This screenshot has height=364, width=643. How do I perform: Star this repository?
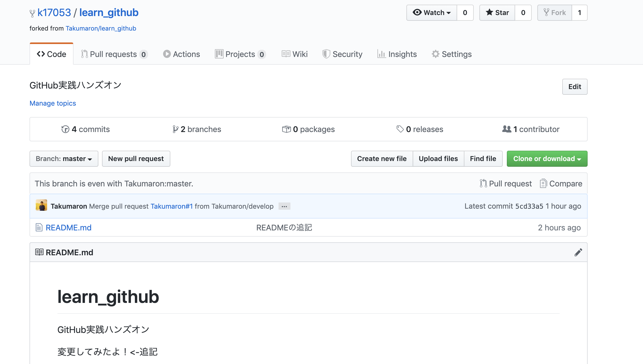(497, 13)
